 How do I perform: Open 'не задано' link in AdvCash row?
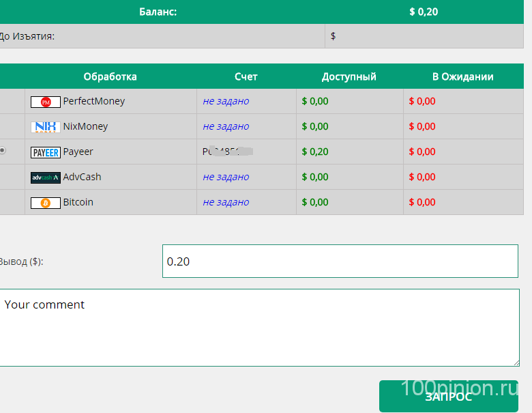(226, 177)
